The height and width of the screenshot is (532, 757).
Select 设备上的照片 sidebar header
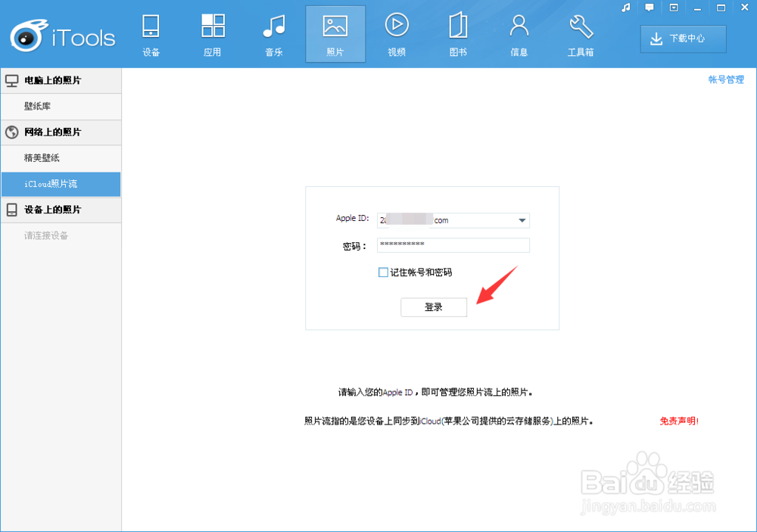[x=61, y=210]
